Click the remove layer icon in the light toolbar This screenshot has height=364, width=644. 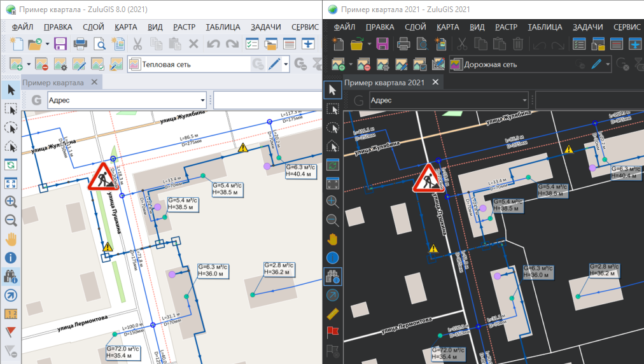[42, 64]
